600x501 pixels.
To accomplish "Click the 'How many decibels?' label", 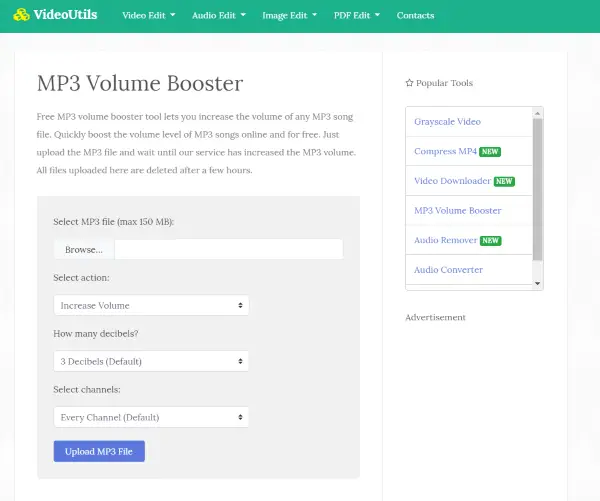I will 96,333.
